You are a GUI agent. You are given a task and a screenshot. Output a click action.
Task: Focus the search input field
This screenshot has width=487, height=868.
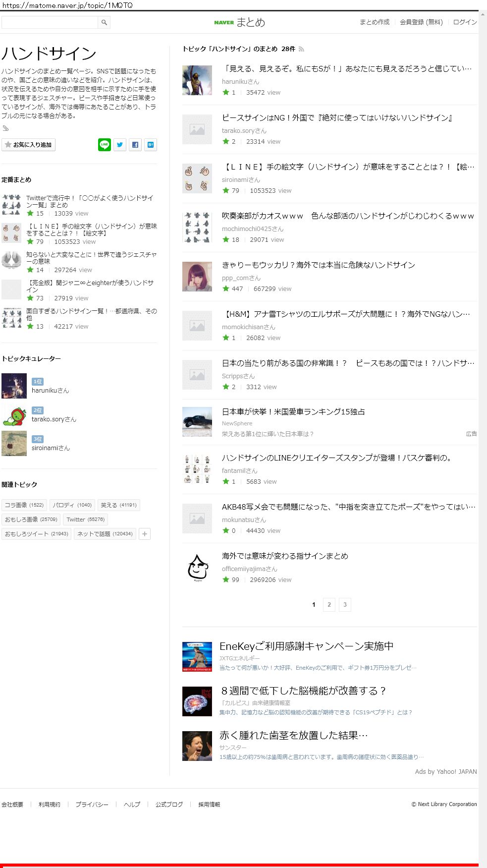pyautogui.click(x=50, y=22)
